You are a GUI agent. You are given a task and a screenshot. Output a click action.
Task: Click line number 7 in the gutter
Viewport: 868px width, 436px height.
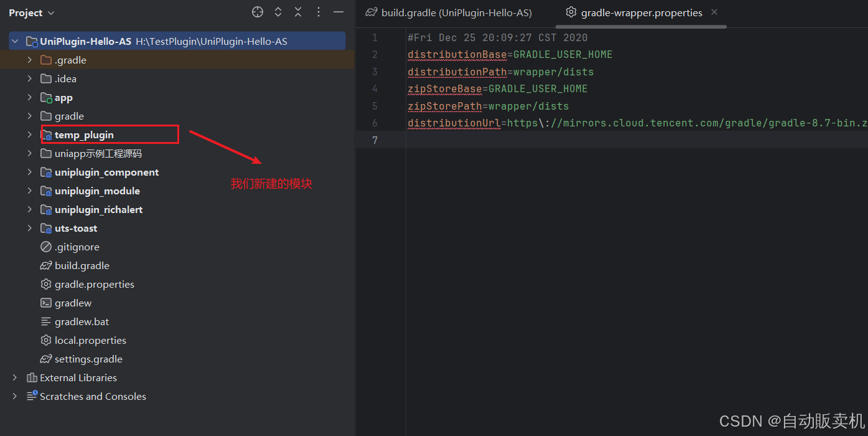tap(375, 140)
